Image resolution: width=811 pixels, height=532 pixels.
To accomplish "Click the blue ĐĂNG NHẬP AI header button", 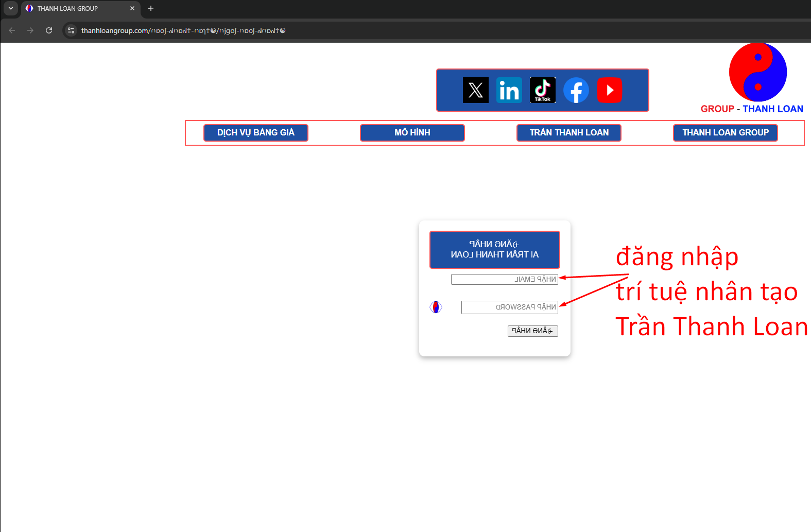I will pyautogui.click(x=495, y=250).
